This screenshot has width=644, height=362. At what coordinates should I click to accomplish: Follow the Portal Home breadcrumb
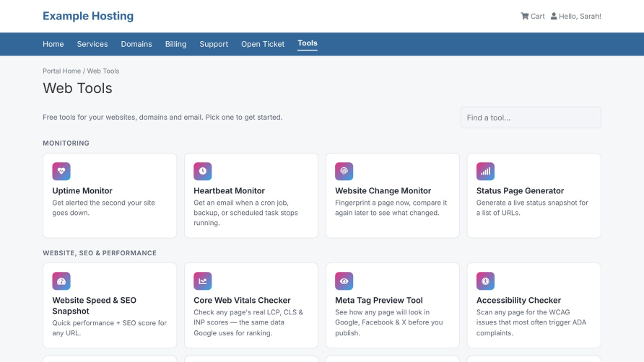coord(61,71)
